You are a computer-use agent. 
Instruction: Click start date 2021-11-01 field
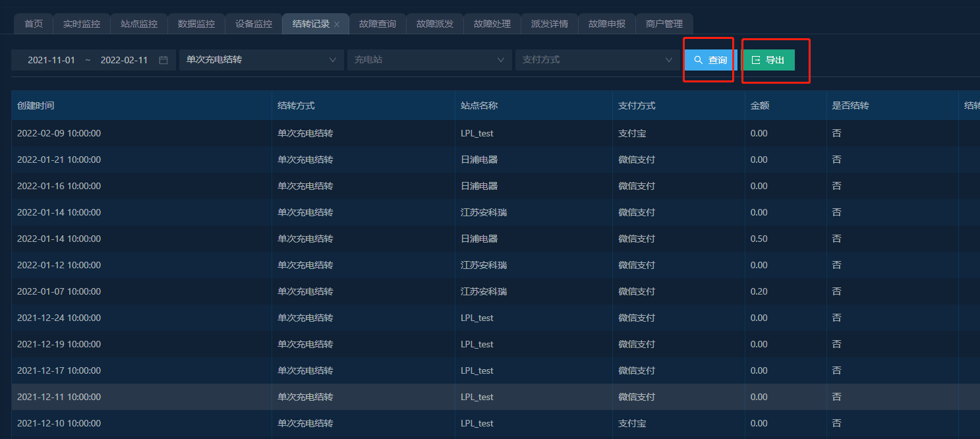point(51,60)
